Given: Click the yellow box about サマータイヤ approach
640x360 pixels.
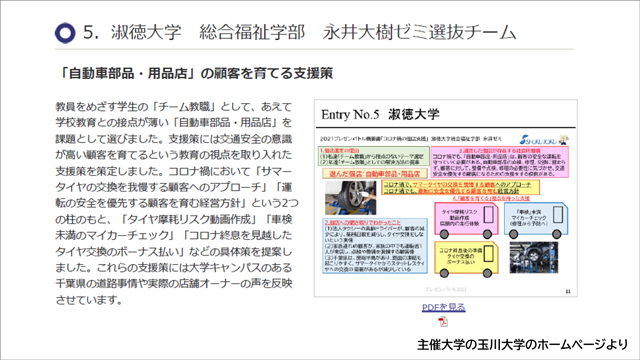Looking at the screenshot, I should [460, 187].
